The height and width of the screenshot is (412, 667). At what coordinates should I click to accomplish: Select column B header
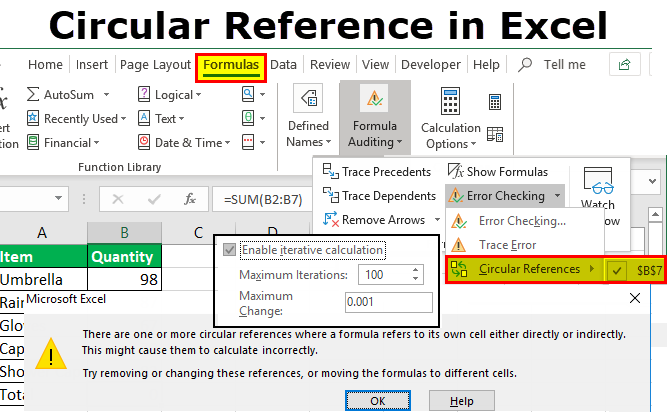124,233
